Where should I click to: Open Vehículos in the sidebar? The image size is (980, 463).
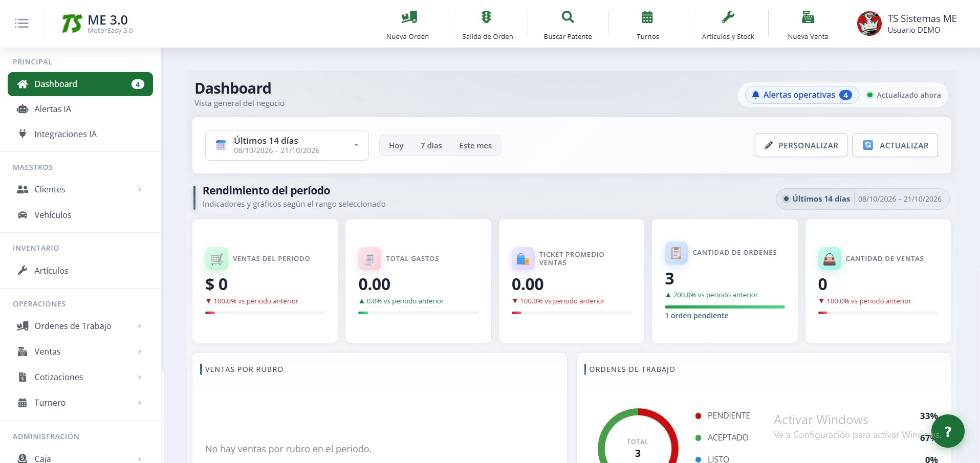(x=80, y=215)
